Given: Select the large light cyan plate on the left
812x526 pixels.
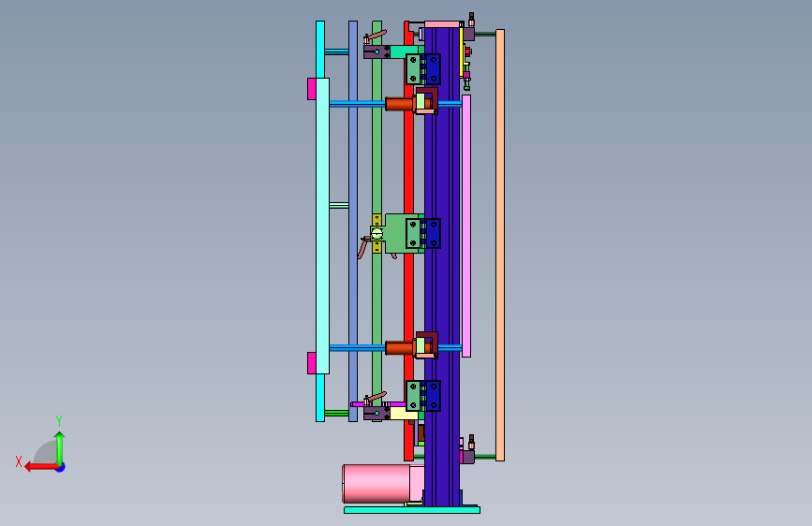Looking at the screenshot, I should 322,226.
